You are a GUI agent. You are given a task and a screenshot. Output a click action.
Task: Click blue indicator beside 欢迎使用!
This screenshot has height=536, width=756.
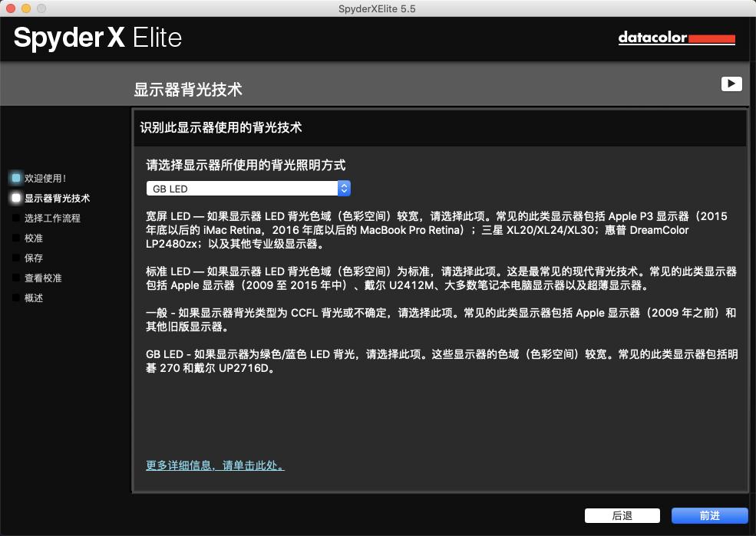16,178
